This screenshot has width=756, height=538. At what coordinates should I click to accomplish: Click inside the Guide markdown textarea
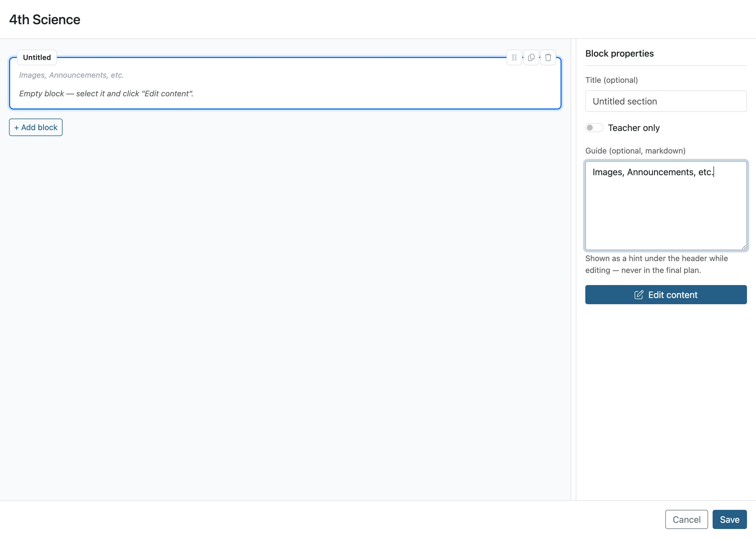click(666, 206)
